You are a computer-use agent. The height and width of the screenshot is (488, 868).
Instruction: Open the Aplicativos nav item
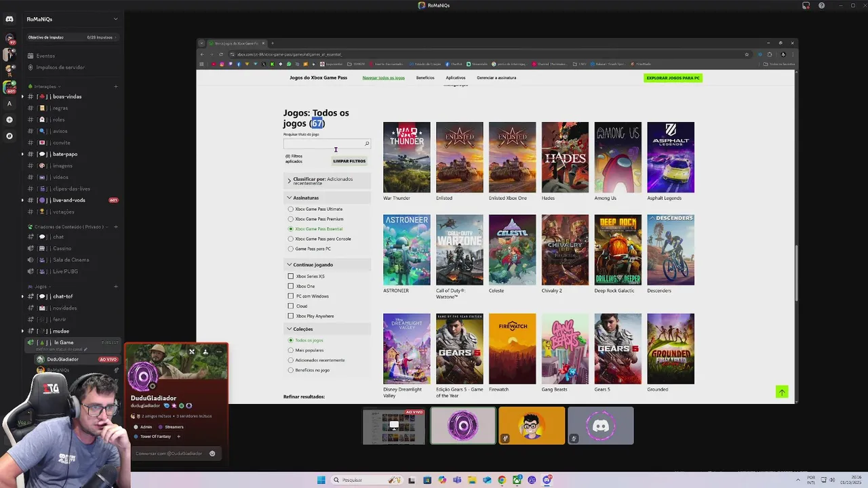coord(456,78)
